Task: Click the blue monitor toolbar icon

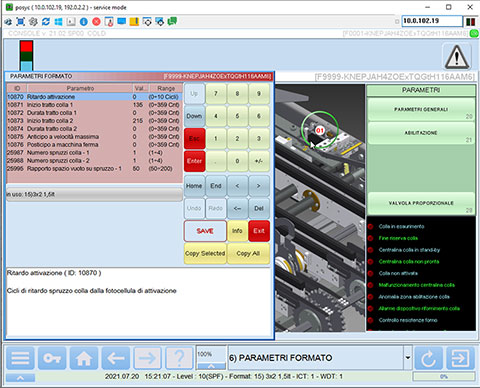Action: [122, 22]
